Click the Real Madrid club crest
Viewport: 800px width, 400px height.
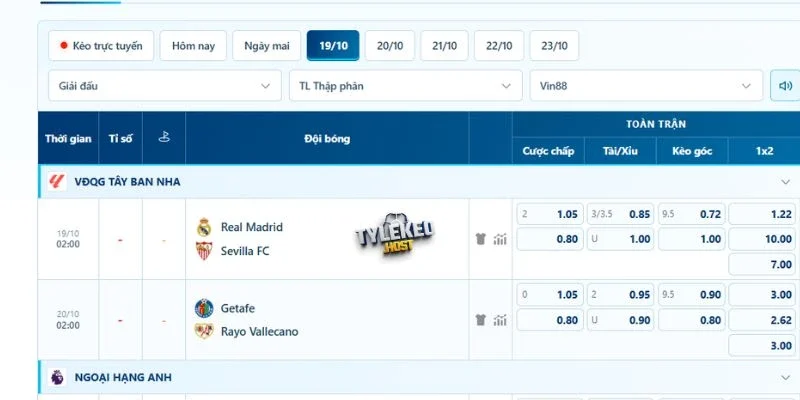pyautogui.click(x=204, y=227)
